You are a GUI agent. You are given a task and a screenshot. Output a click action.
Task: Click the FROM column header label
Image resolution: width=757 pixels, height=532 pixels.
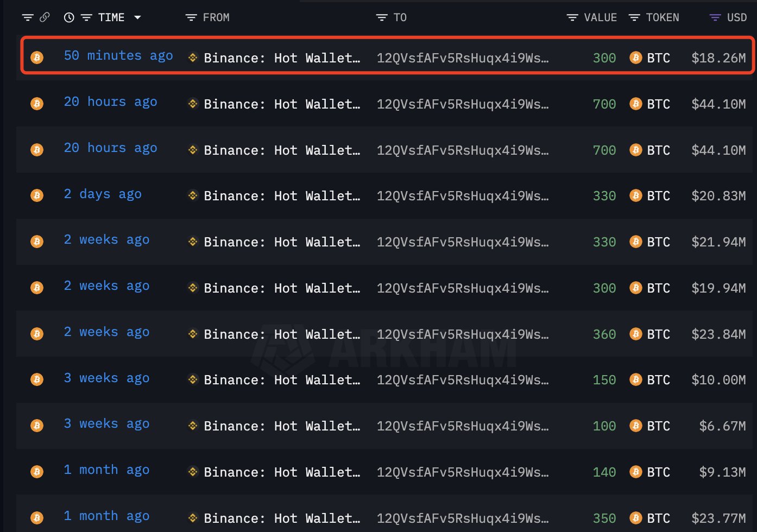216,17
